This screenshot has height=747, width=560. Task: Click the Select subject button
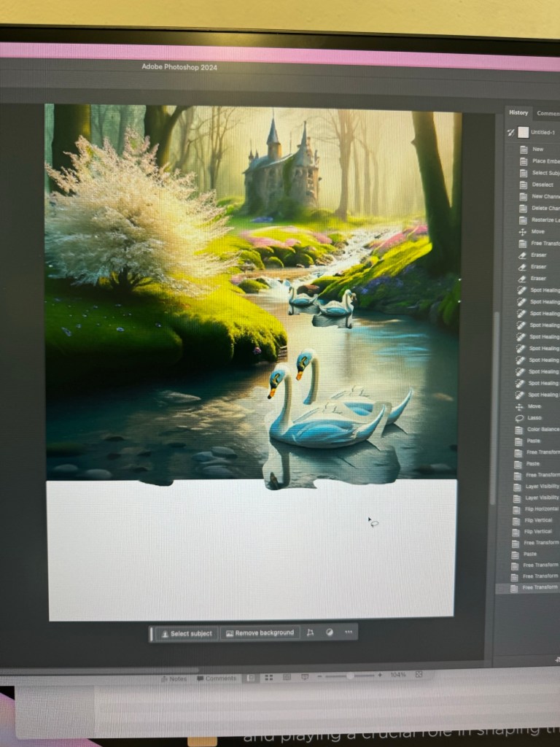(x=187, y=633)
